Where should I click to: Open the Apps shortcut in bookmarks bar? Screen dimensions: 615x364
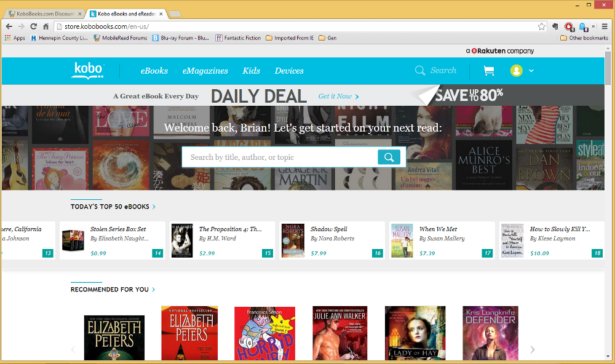pyautogui.click(x=15, y=38)
